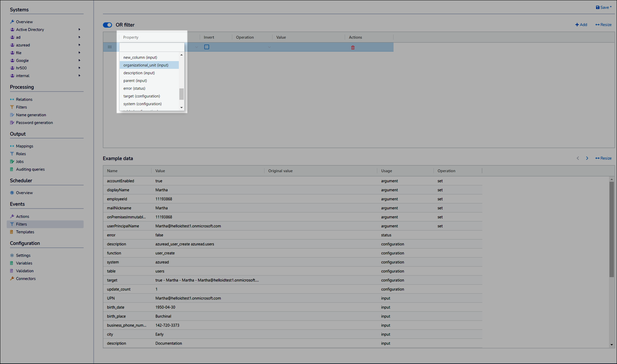
Task: Open Auditing queries in Output
Action: point(30,169)
